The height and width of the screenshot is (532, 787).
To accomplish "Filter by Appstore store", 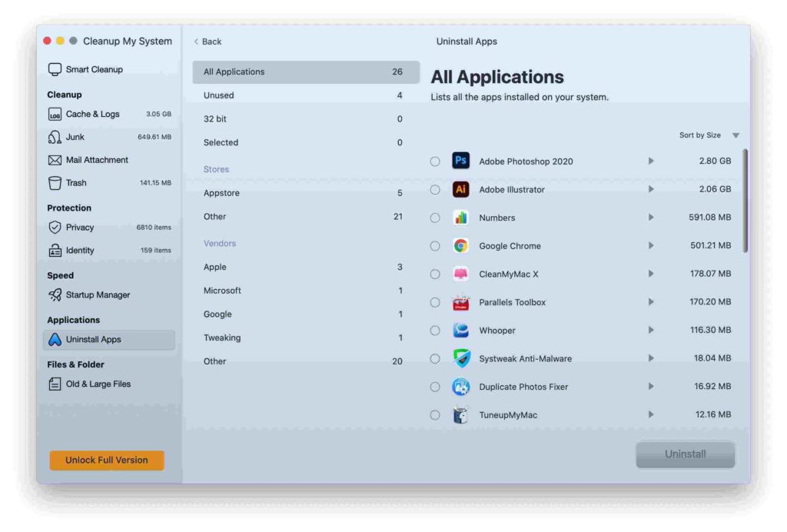I will coord(306,193).
